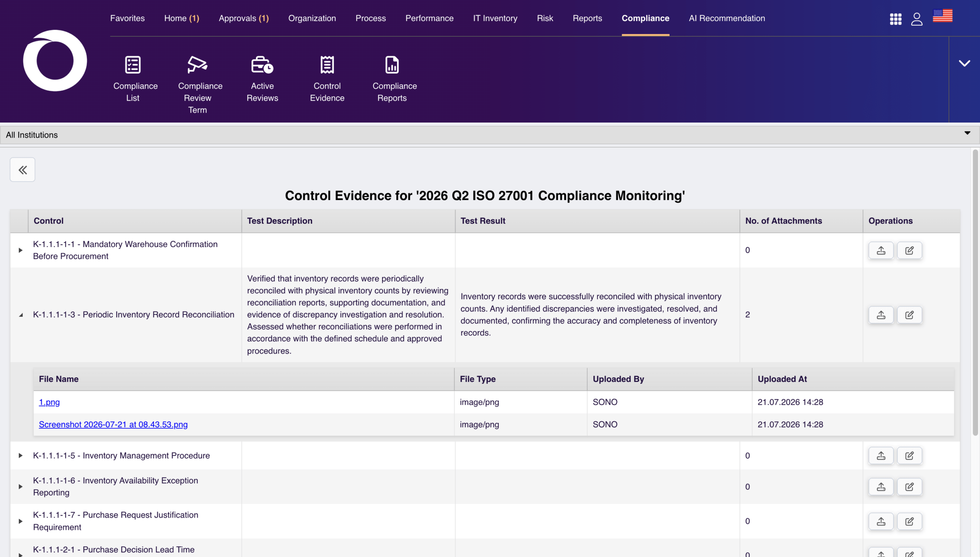Click the Control column header

coord(135,221)
